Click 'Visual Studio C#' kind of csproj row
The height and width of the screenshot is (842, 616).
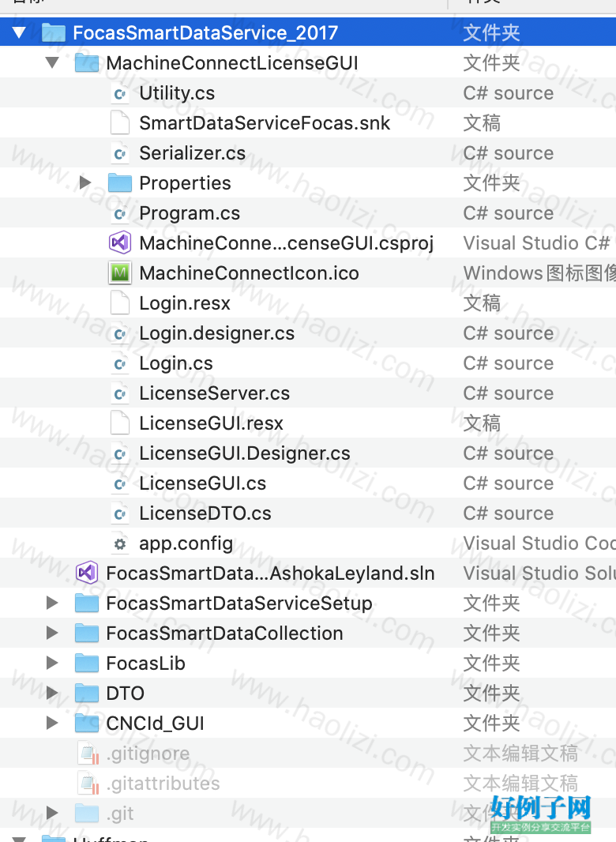[x=536, y=243]
